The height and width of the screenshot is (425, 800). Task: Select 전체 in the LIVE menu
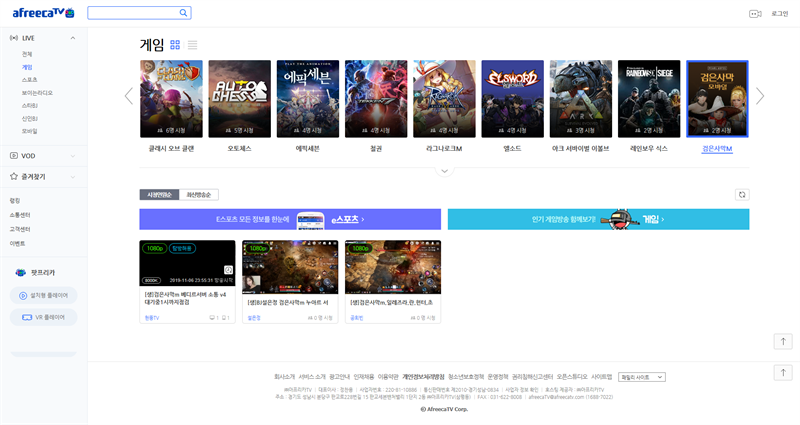point(27,54)
